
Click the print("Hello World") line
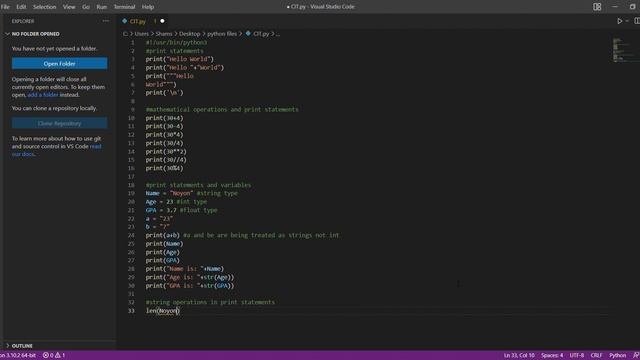pos(180,59)
